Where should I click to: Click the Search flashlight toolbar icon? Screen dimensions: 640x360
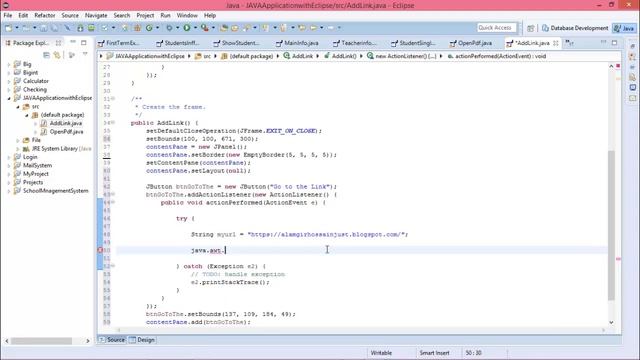(x=247, y=28)
